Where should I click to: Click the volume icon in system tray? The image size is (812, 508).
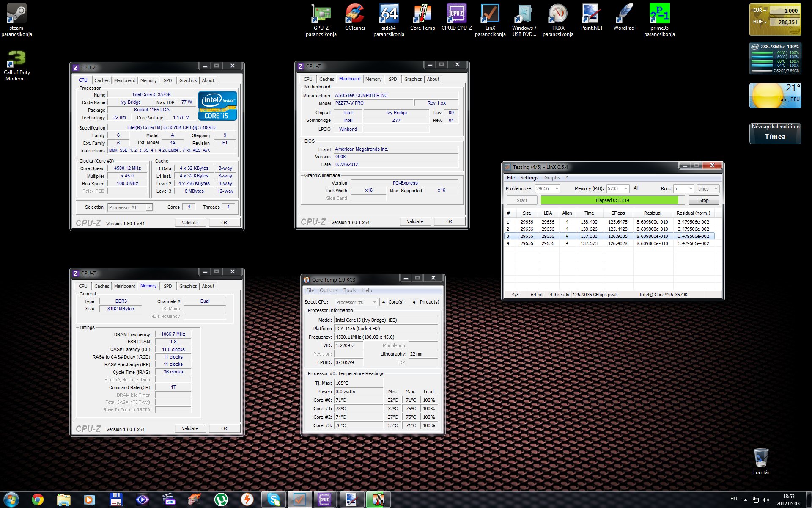tap(766, 500)
